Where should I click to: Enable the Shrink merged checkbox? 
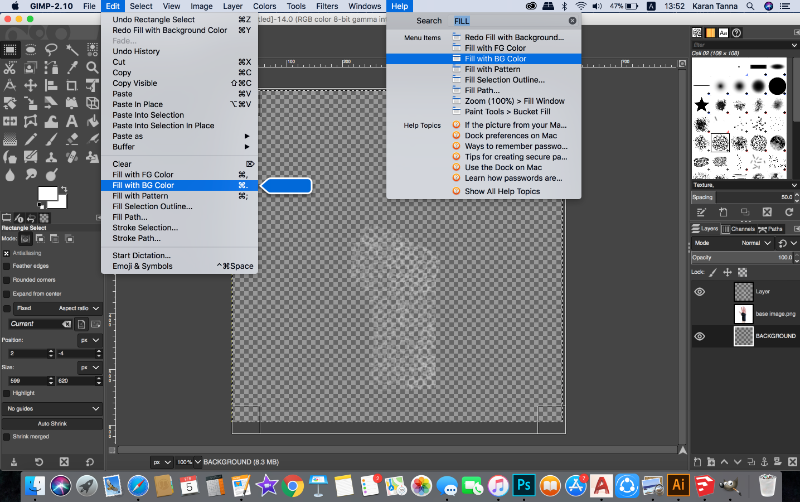[x=7, y=437]
